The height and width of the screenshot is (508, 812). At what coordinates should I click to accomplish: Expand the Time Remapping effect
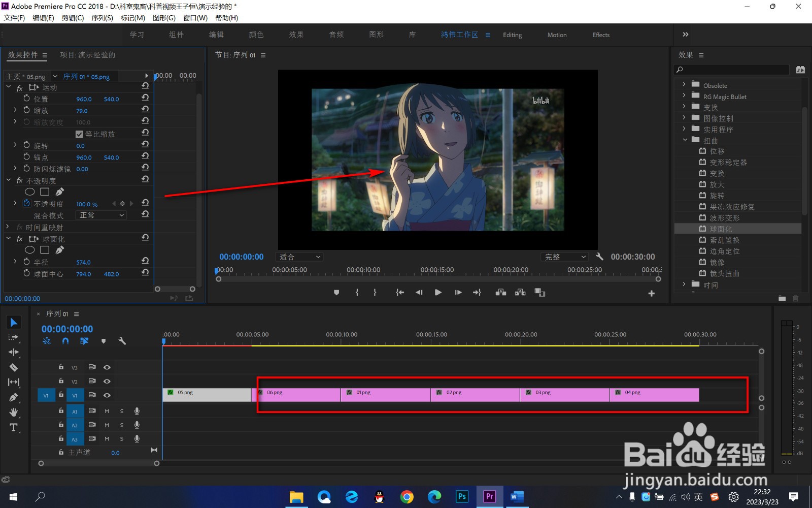8,227
